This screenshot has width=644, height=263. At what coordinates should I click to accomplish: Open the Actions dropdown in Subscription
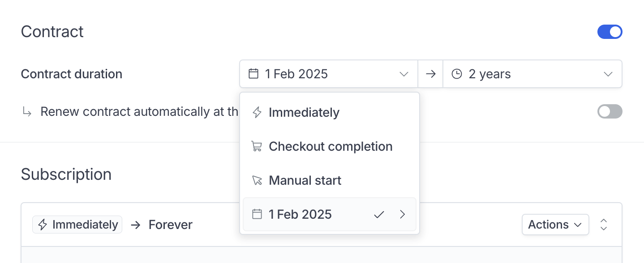(555, 225)
